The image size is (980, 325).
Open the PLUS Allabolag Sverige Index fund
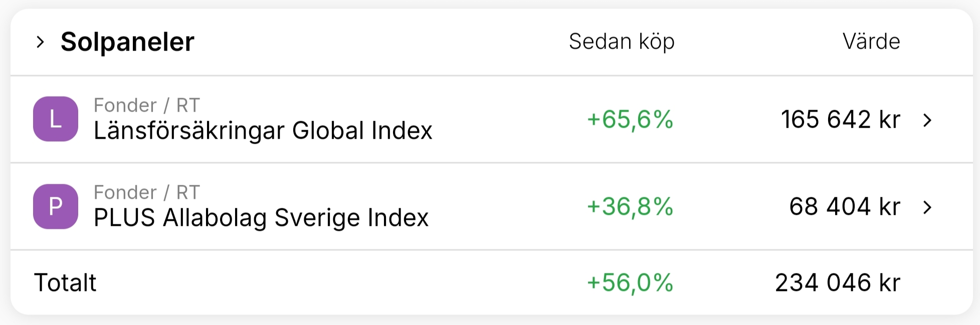pos(261,218)
